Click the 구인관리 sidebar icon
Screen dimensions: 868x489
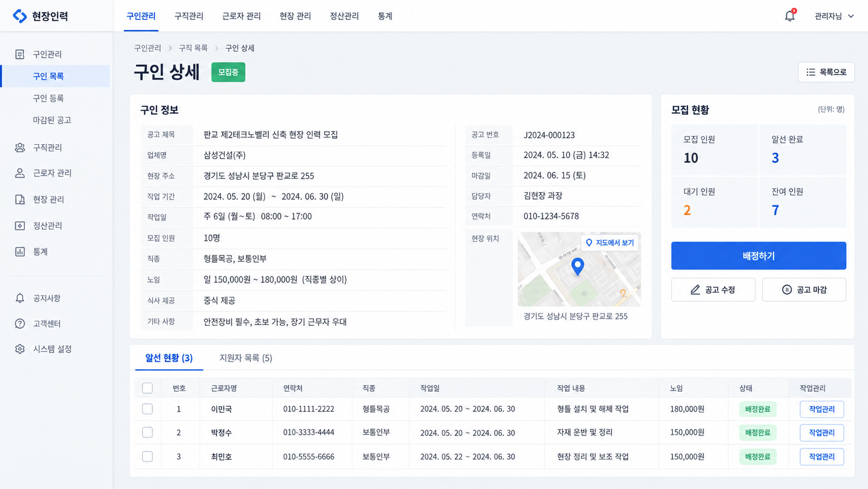pos(20,54)
